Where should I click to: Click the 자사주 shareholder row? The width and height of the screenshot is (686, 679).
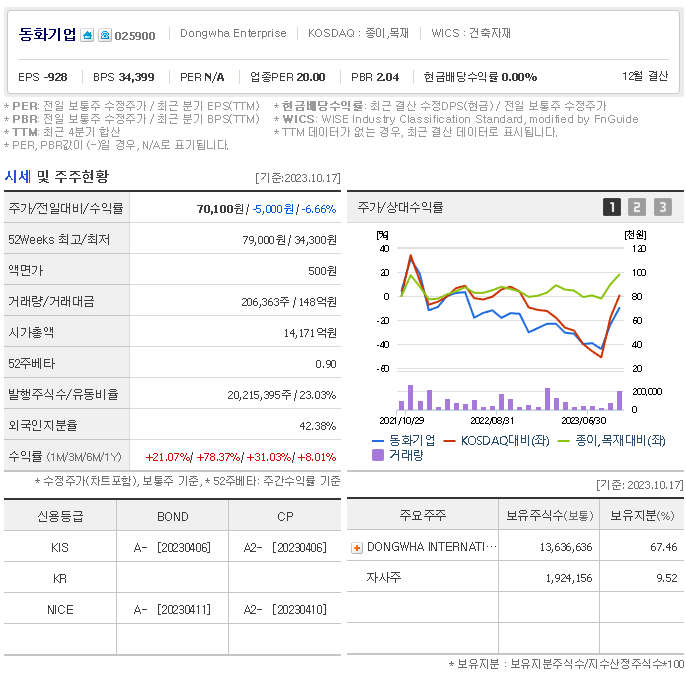pos(515,578)
